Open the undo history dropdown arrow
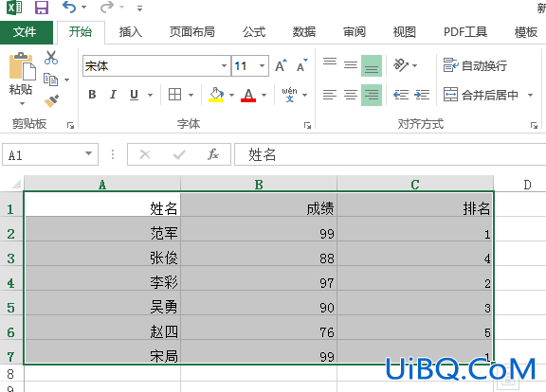 point(84,7)
